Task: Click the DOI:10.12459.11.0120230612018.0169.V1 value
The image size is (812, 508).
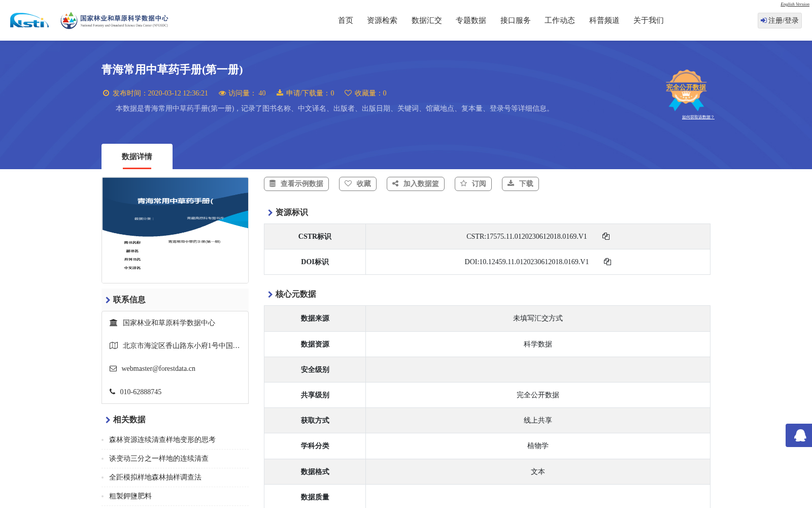Action: [527, 262]
